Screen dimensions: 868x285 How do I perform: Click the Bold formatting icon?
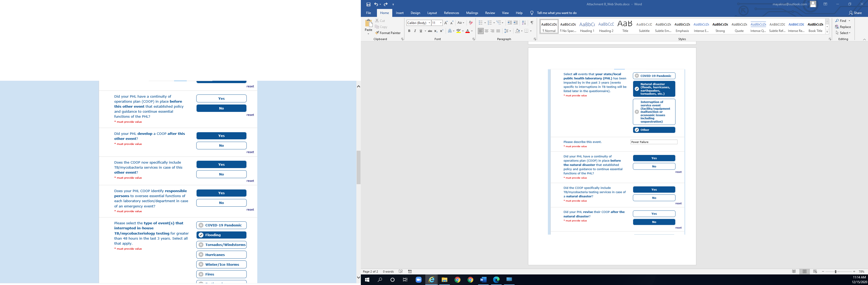coord(409,31)
